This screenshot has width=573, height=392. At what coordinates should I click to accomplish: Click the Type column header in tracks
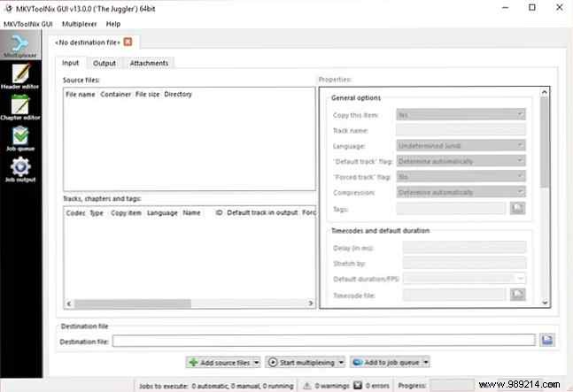(x=97, y=212)
